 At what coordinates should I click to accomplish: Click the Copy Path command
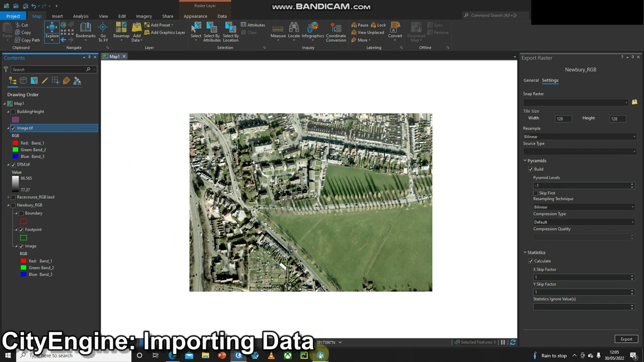click(27, 40)
